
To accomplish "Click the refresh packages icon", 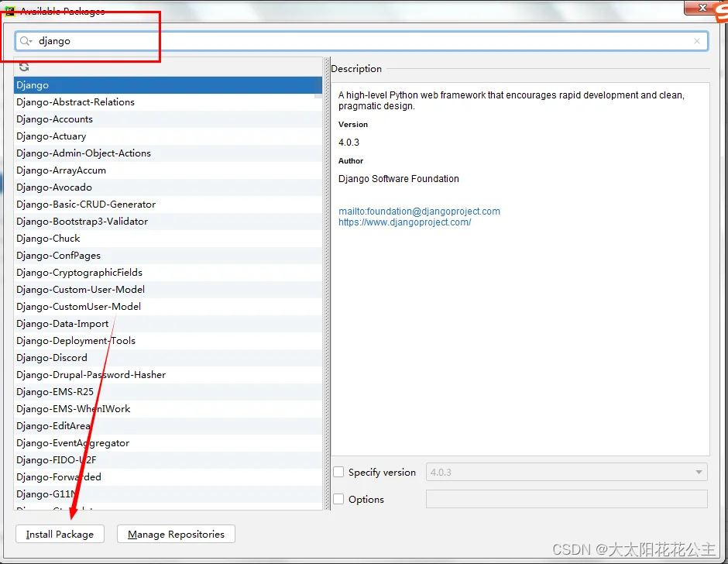I will tap(24, 67).
